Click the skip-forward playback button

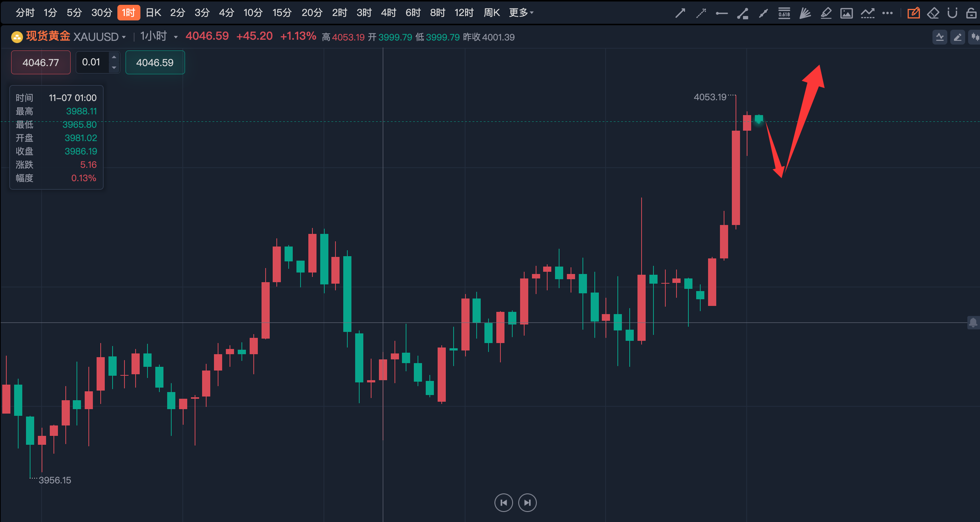(527, 503)
